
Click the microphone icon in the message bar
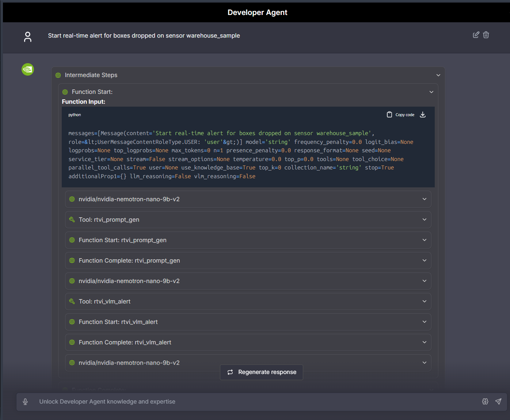25,401
